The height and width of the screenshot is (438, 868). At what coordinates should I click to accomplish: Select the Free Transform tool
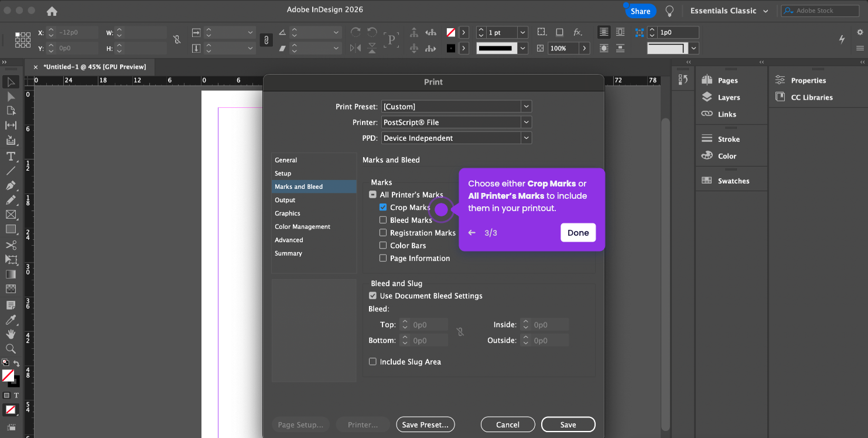click(x=11, y=259)
